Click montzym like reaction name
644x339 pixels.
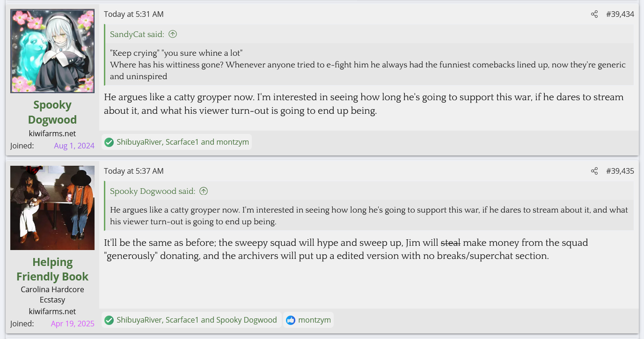point(315,320)
